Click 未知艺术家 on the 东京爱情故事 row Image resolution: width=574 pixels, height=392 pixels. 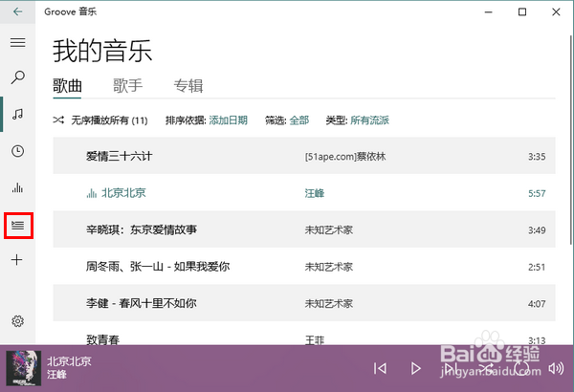329,229
